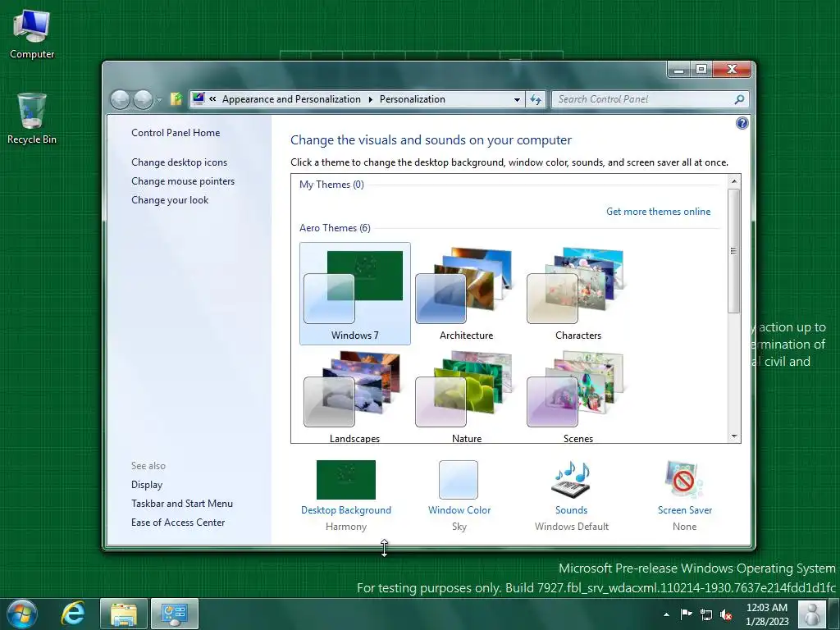840x630 pixels.
Task: Click the My Themes (0) header
Action: [331, 185]
